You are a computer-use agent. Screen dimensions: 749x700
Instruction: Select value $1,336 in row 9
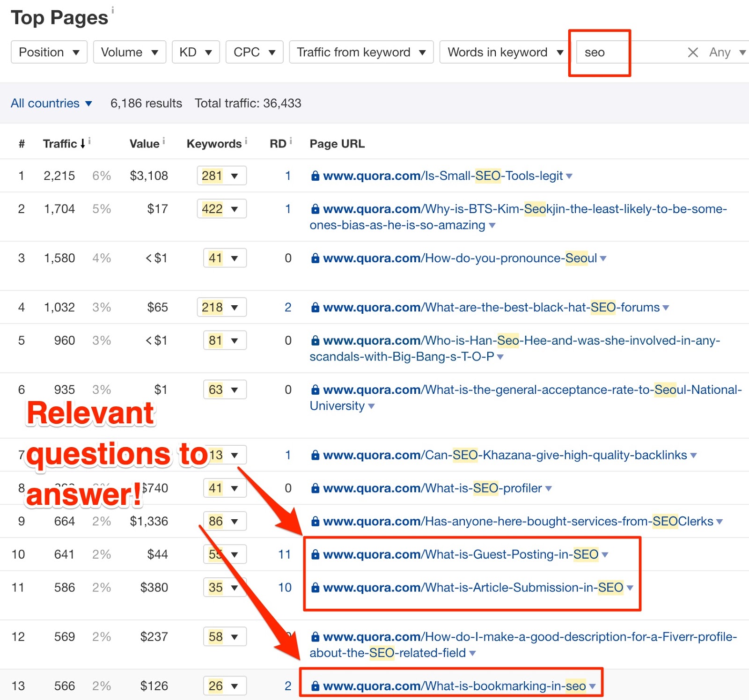(149, 521)
